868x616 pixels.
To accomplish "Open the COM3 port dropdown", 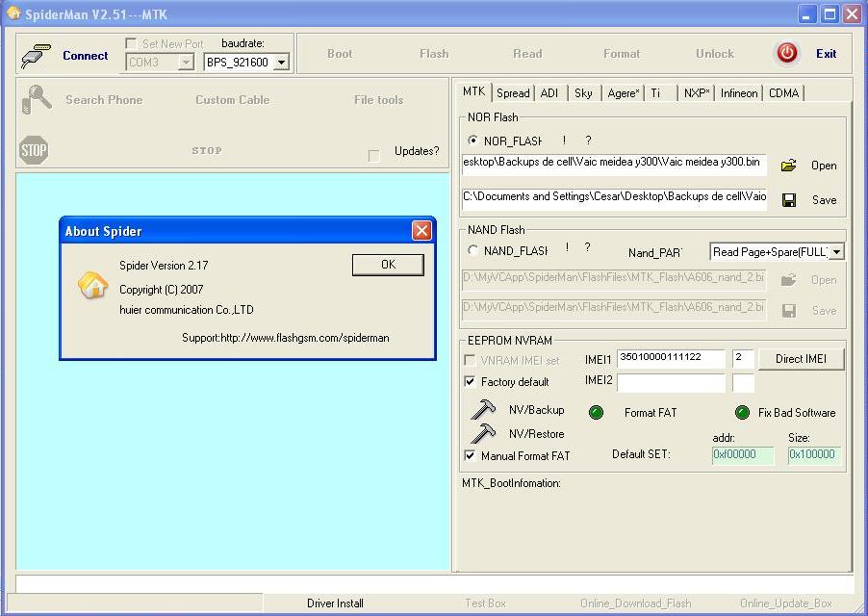I will click(x=186, y=63).
